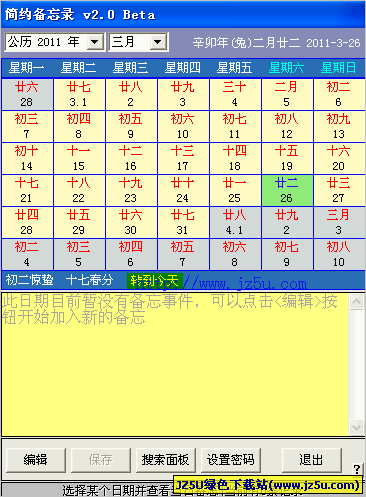Click solar term text 初二惊蛰
The width and height of the screenshot is (366, 497).
point(30,280)
